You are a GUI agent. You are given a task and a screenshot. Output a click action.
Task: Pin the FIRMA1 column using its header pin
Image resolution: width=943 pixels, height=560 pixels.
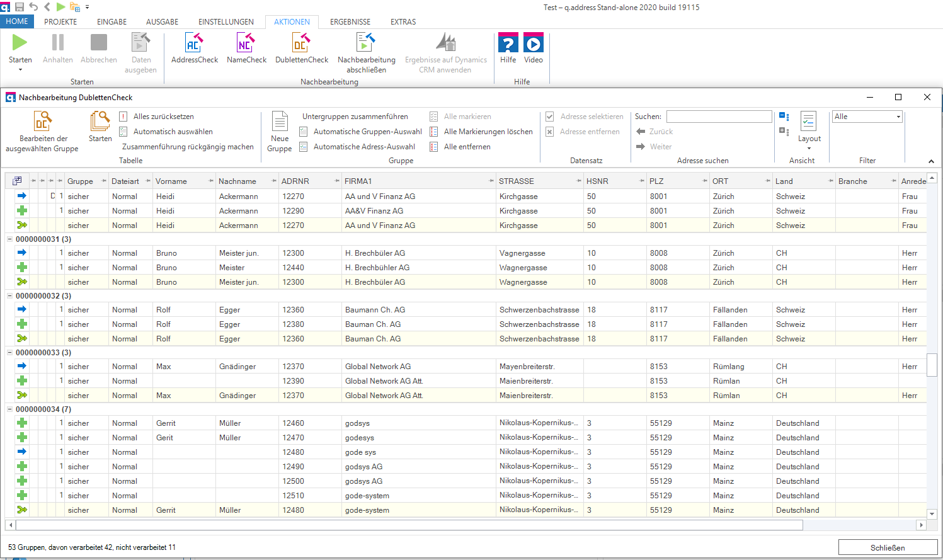point(491,181)
